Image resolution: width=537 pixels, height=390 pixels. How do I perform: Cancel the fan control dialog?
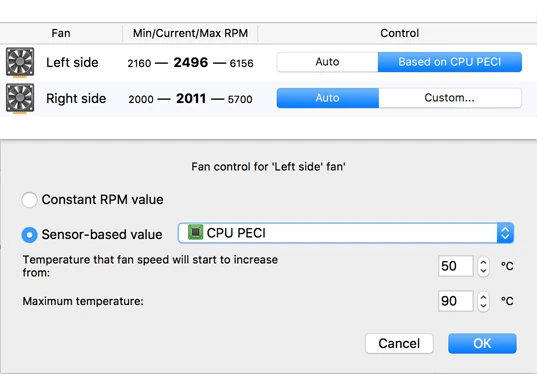[399, 343]
